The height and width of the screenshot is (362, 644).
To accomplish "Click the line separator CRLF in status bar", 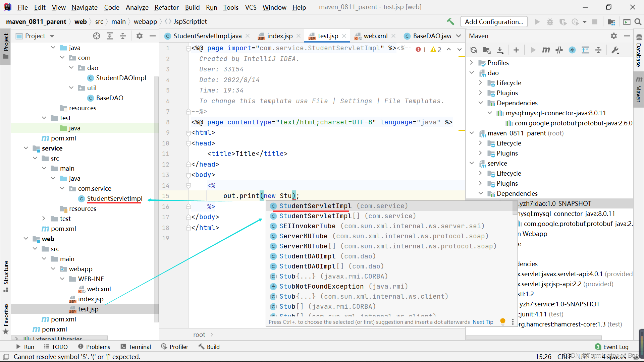I will pyautogui.click(x=564, y=357).
